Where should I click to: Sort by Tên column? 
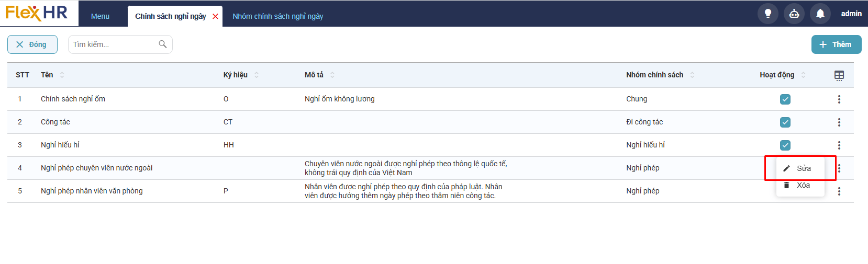coord(62,75)
